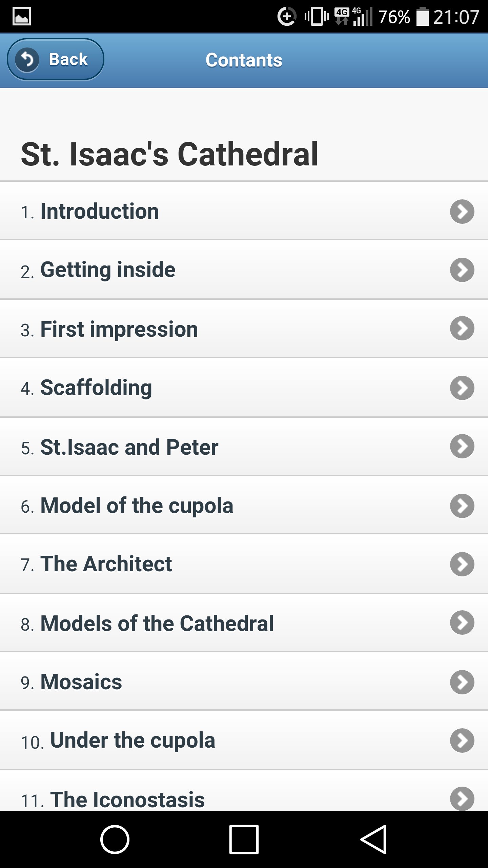Open recent apps square button
488x868 pixels.
tap(244, 840)
